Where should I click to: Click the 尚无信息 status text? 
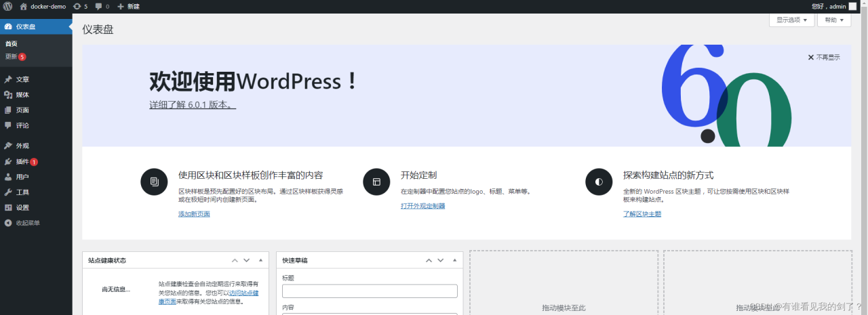coord(116,289)
